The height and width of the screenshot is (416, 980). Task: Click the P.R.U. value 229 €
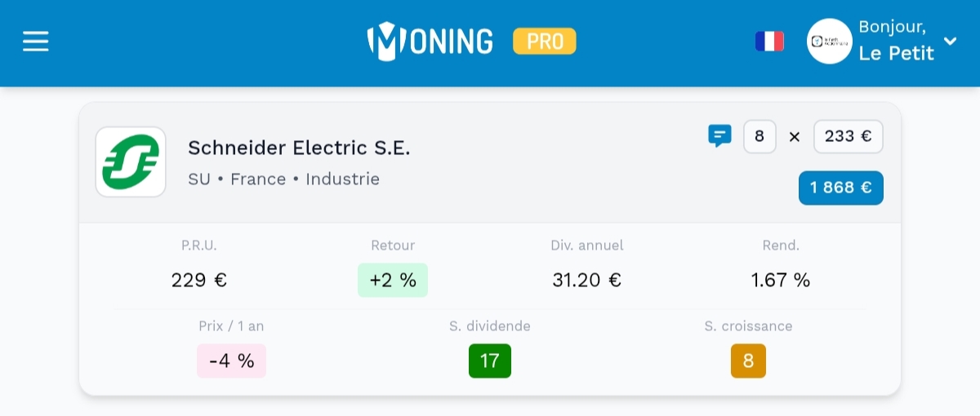(x=199, y=281)
